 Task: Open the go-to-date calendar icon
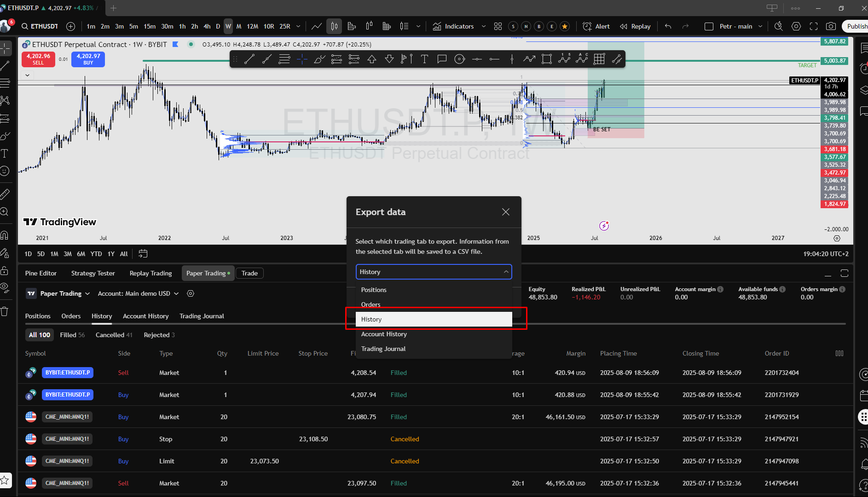(x=143, y=254)
